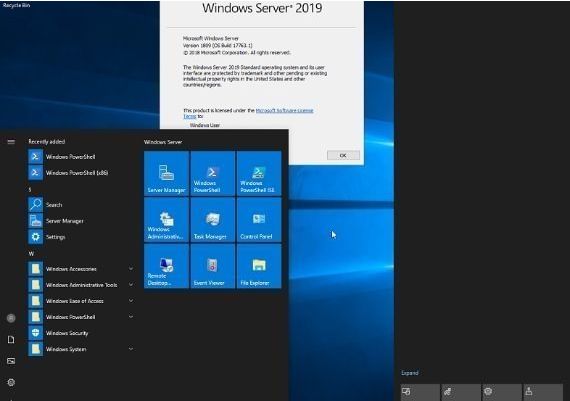The image size is (570, 401).
Task: Open the Windows Administrative Tools tile
Action: 166,220
